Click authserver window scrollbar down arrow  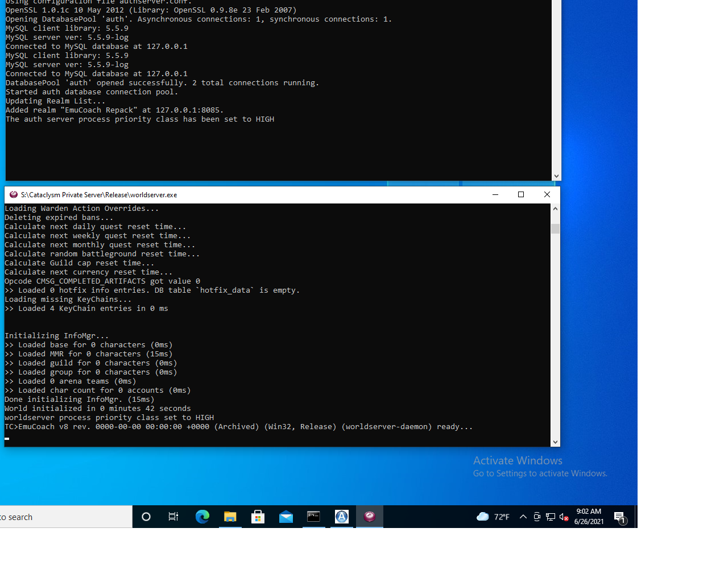click(x=556, y=176)
